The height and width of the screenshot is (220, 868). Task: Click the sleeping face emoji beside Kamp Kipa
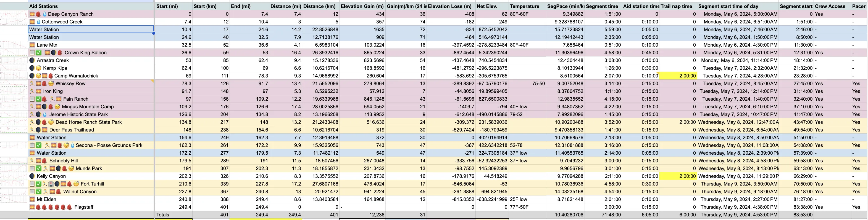tap(38, 68)
